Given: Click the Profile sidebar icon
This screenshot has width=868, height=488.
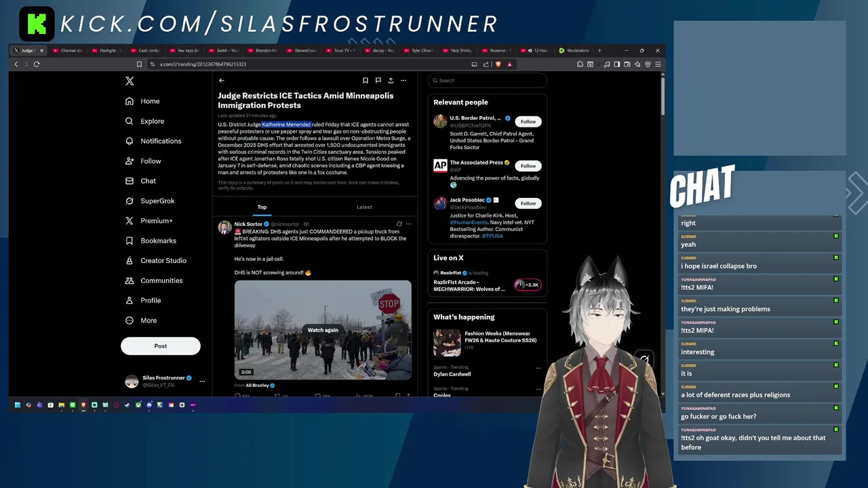Looking at the screenshot, I should click(x=130, y=300).
